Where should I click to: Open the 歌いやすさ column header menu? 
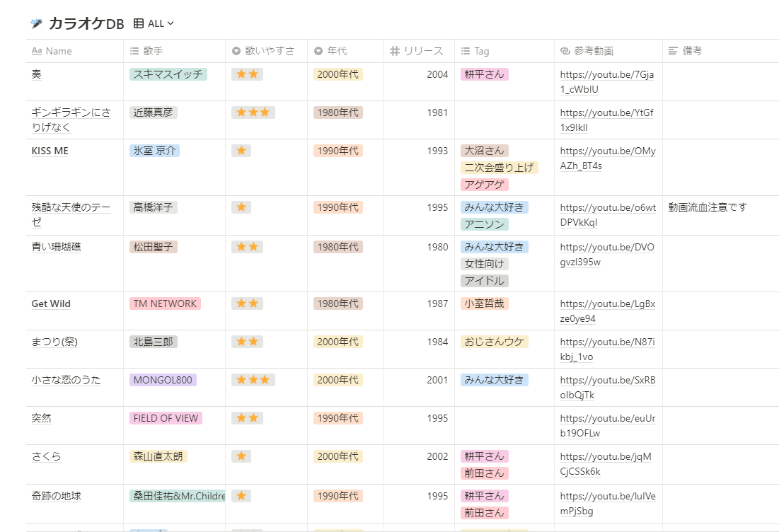tap(266, 51)
